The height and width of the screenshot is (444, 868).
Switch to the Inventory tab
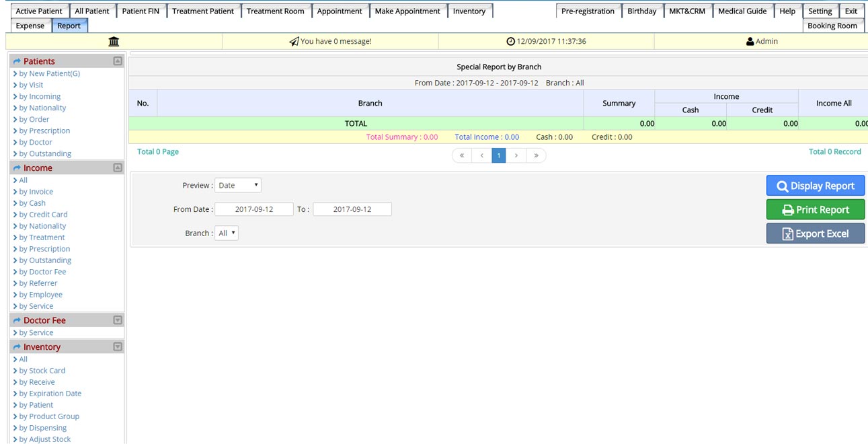coord(469,11)
